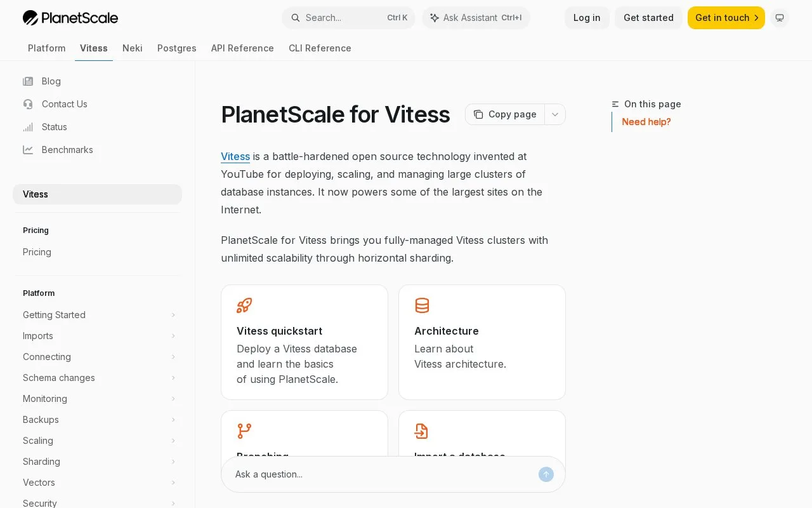Click the file import icon on Import card

[x=422, y=431]
